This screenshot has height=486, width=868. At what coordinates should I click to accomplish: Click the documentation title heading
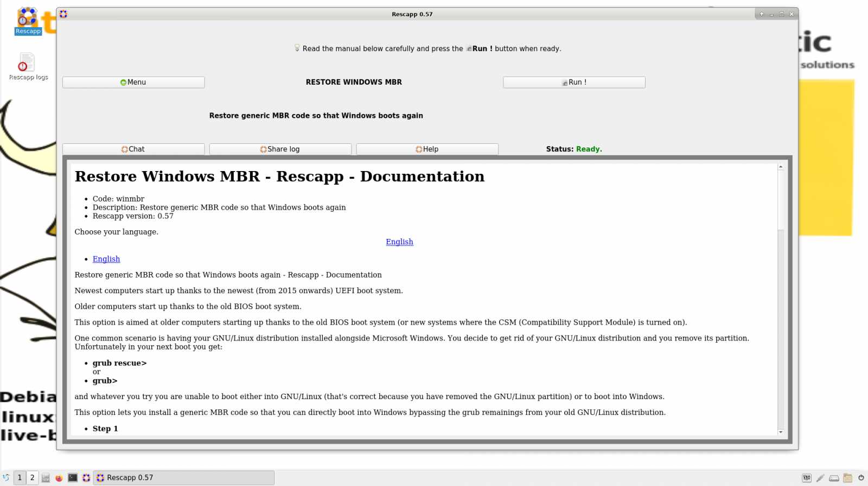[x=279, y=176]
